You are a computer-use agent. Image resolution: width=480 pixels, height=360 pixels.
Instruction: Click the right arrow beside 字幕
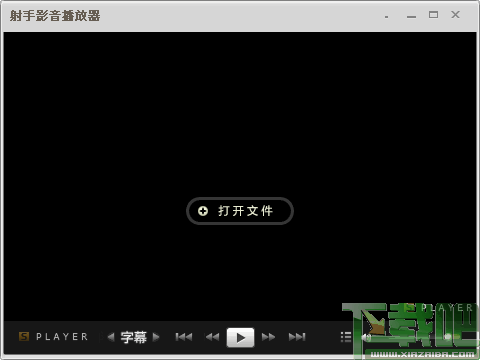156,337
